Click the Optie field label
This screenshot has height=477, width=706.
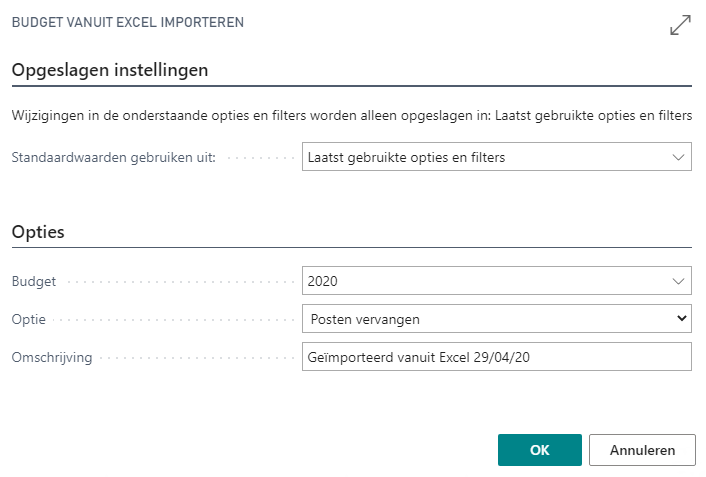(30, 319)
